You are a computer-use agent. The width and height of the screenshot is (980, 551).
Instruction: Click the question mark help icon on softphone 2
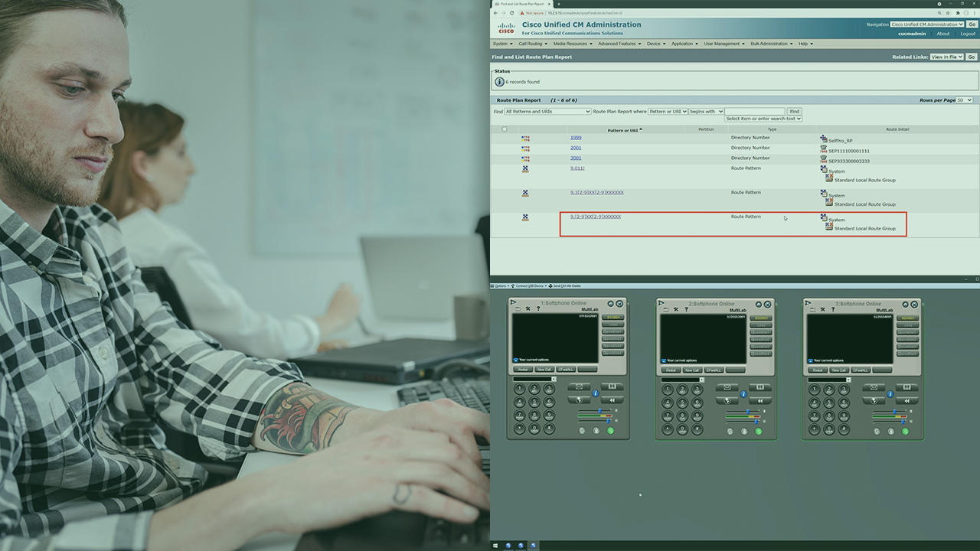coord(685,309)
